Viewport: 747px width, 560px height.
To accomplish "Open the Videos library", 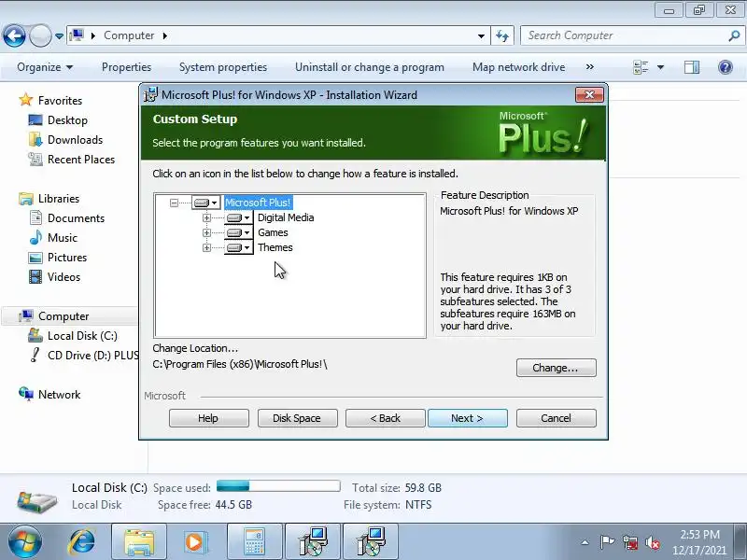I will point(63,276).
